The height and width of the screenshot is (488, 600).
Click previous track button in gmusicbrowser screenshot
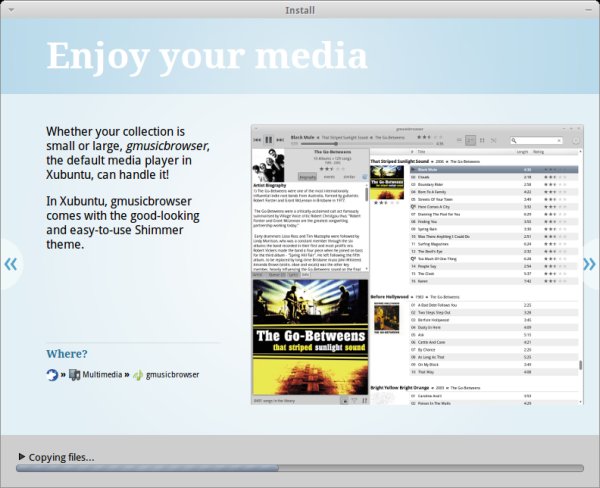257,140
